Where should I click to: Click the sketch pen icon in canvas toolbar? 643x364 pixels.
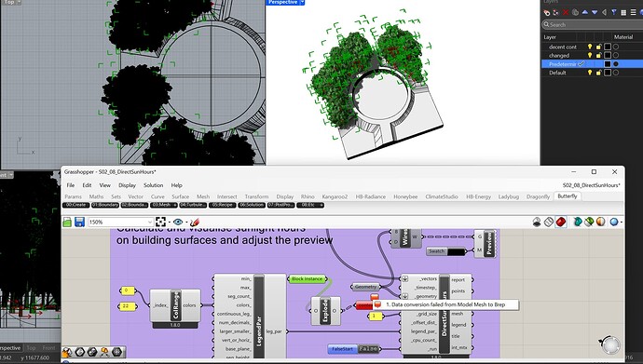click(x=195, y=222)
